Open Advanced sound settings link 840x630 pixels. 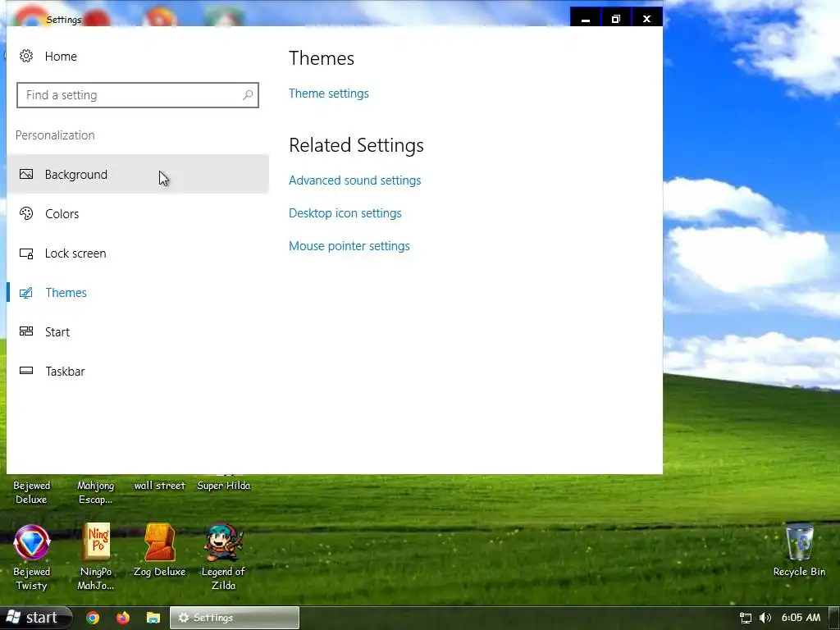point(354,180)
